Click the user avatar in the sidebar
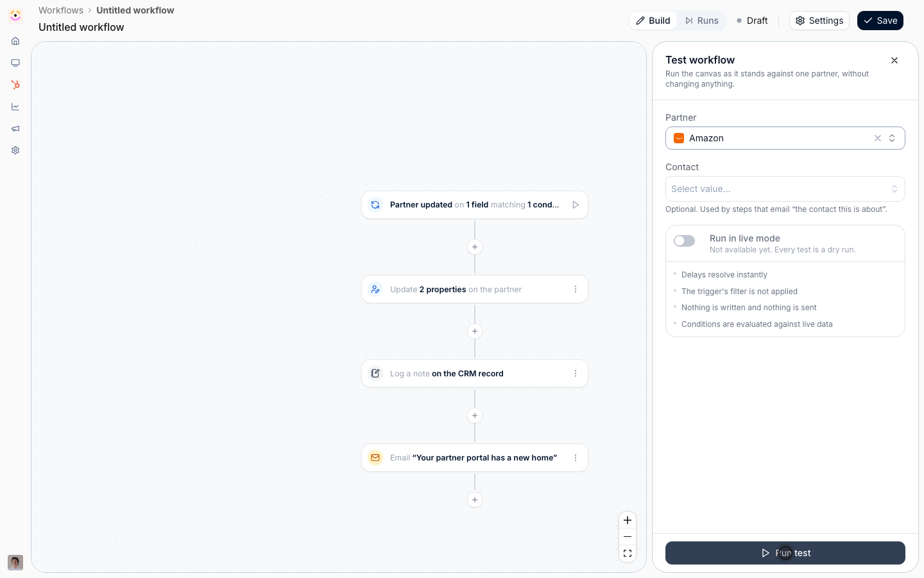924x578 pixels. (15, 563)
